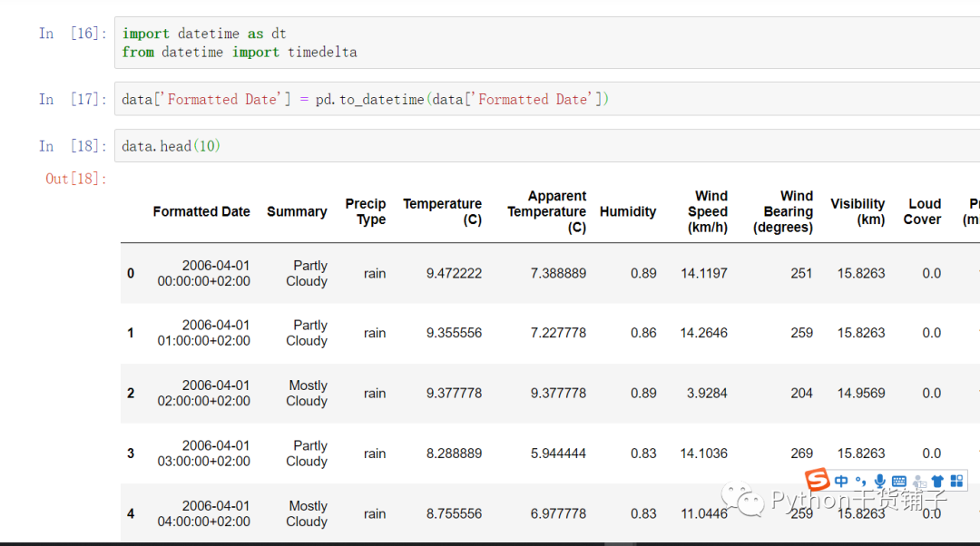This screenshot has width=980, height=546.
Task: Click the Apparent Temperature (C) header
Action: tap(547, 211)
